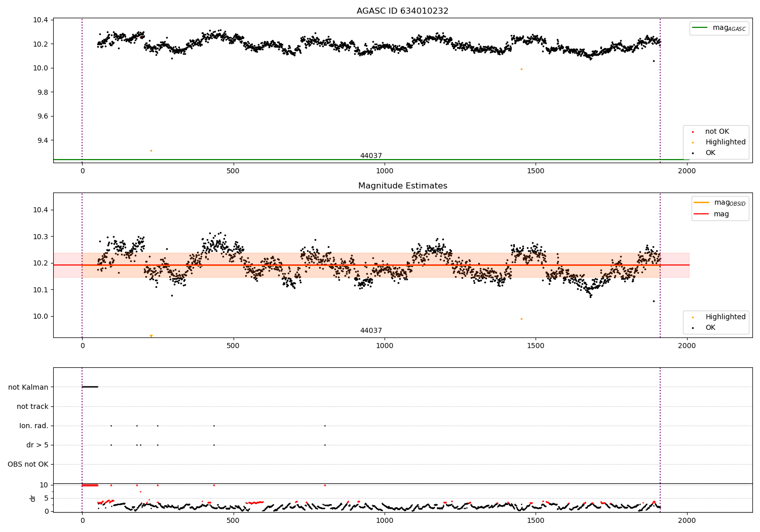Click the 9.6 tick label
This screenshot has width=760, height=532.
(x=42, y=116)
